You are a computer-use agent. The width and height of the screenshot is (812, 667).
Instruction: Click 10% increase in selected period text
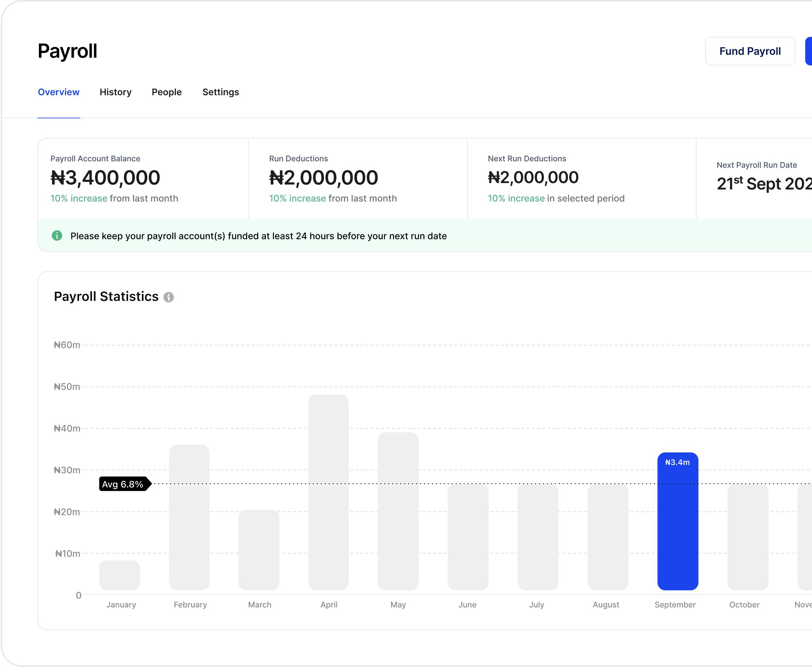(x=556, y=198)
